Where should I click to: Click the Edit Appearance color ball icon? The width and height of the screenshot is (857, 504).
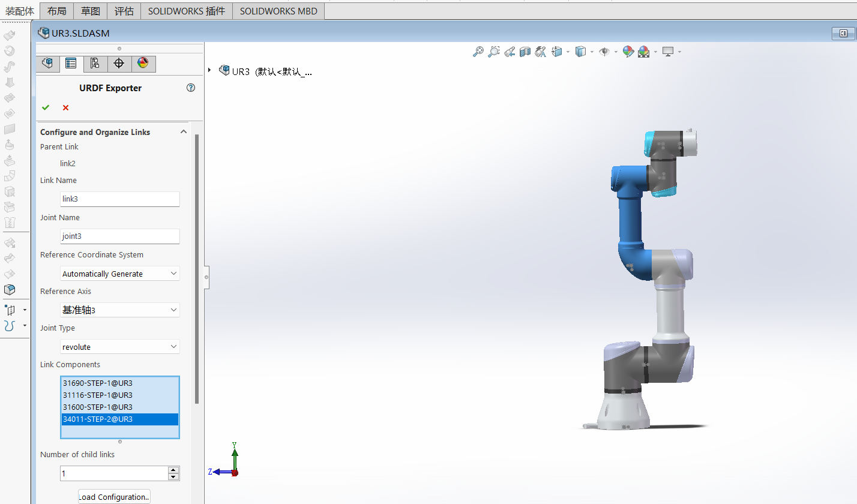click(x=628, y=52)
